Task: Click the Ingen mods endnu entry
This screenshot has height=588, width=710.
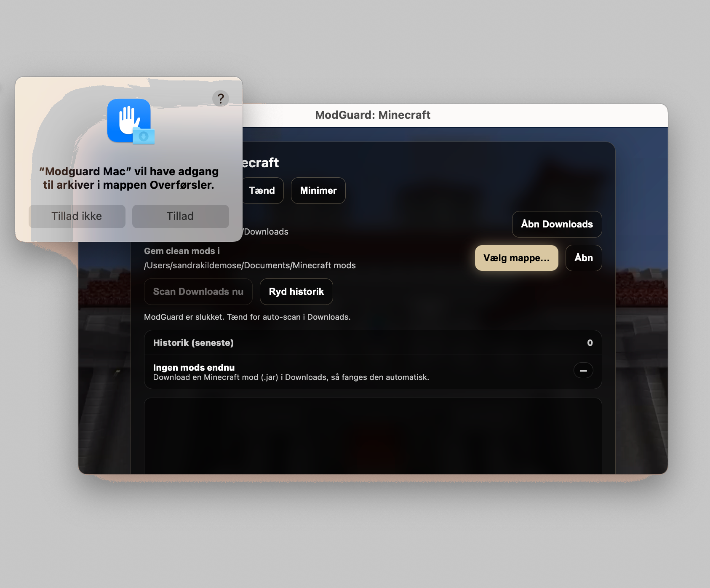Action: [373, 372]
